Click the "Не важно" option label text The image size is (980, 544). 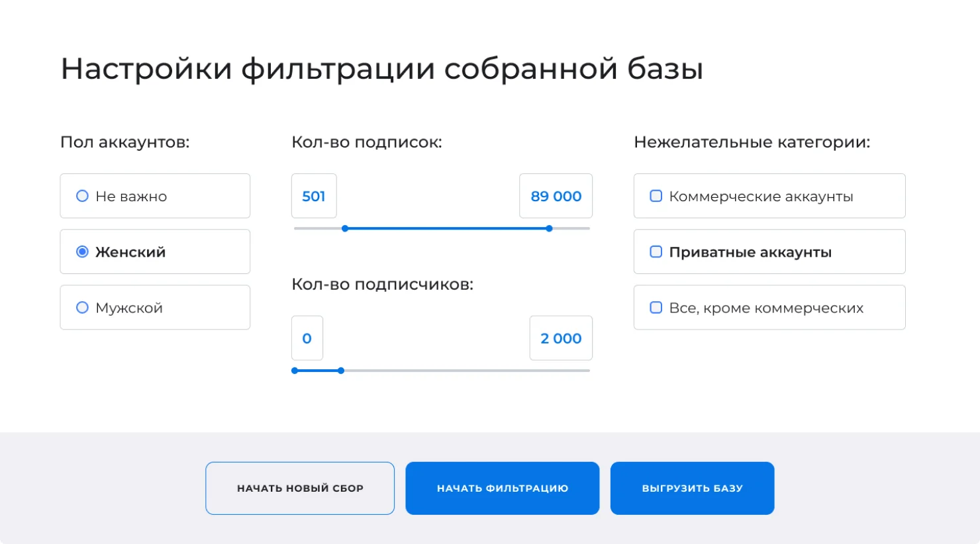click(x=131, y=197)
